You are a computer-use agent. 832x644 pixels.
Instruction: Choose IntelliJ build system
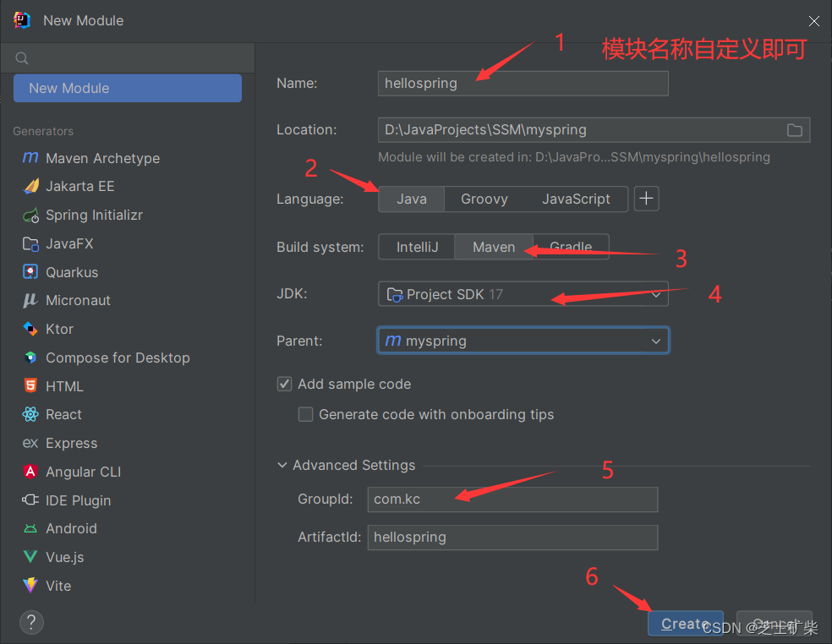pyautogui.click(x=417, y=247)
